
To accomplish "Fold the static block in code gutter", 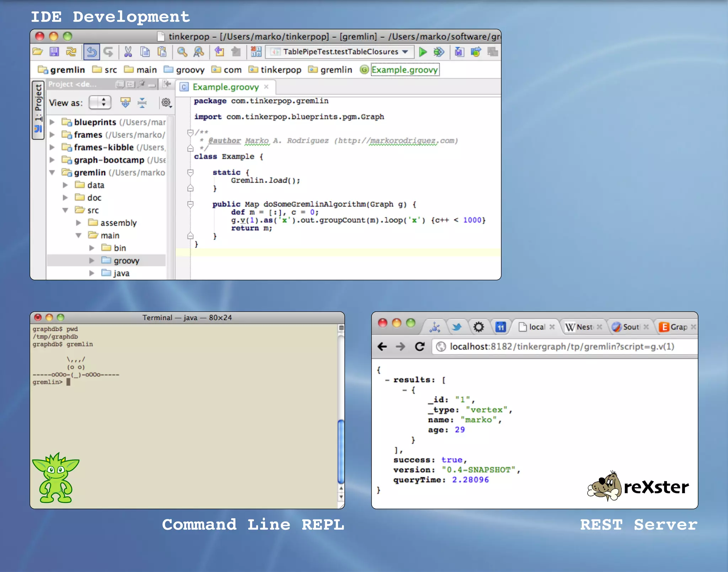I will click(x=190, y=172).
